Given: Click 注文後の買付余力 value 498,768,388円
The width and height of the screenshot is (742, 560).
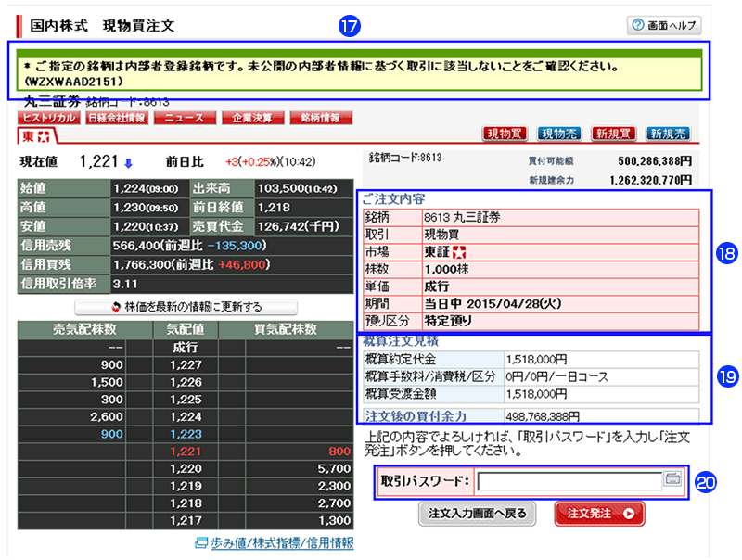Looking at the screenshot, I should coord(543,416).
